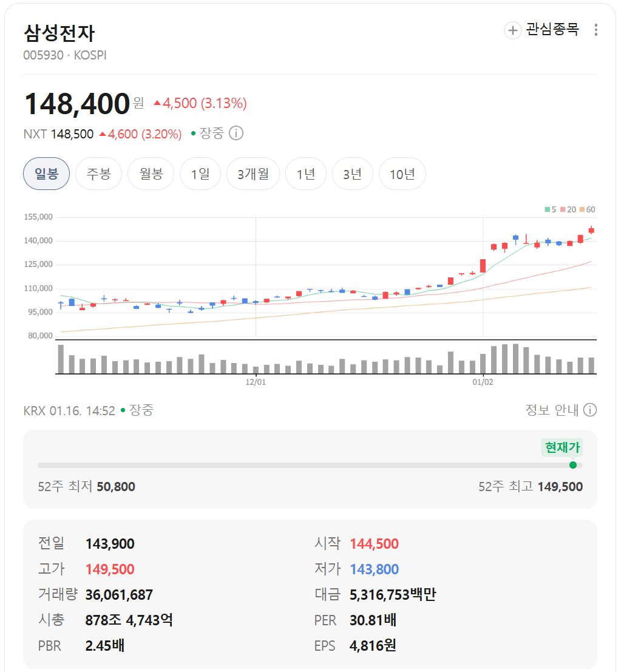
Task: Select the 3개월 chart period
Action: (x=253, y=173)
